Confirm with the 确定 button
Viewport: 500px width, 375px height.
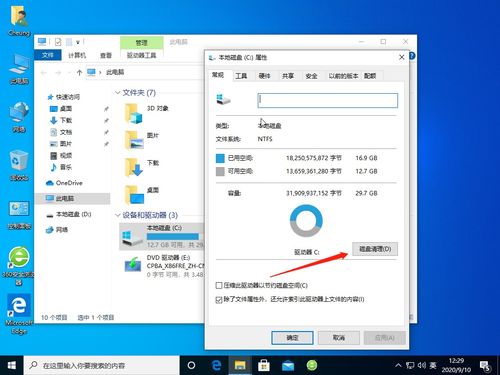click(x=292, y=338)
